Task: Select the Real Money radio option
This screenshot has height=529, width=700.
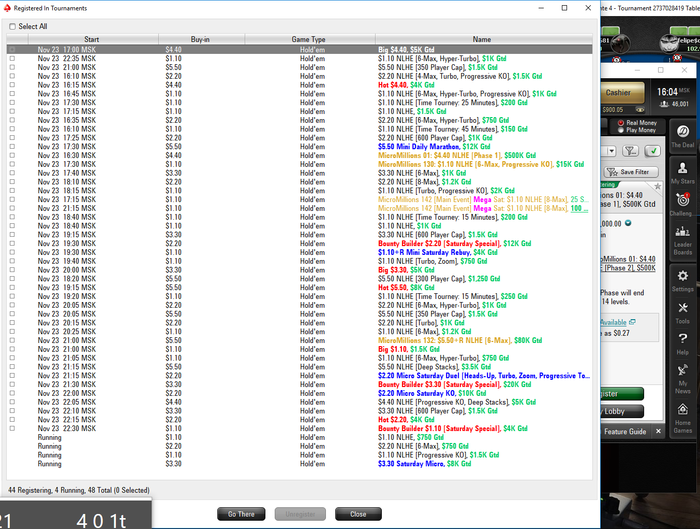Action: tap(621, 122)
